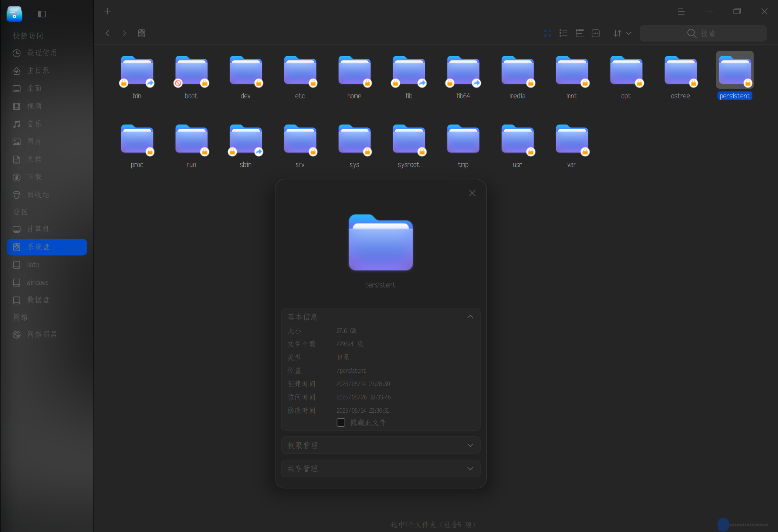Click the system disk breadcrumb icon
This screenshot has height=532, width=778.
click(x=142, y=33)
